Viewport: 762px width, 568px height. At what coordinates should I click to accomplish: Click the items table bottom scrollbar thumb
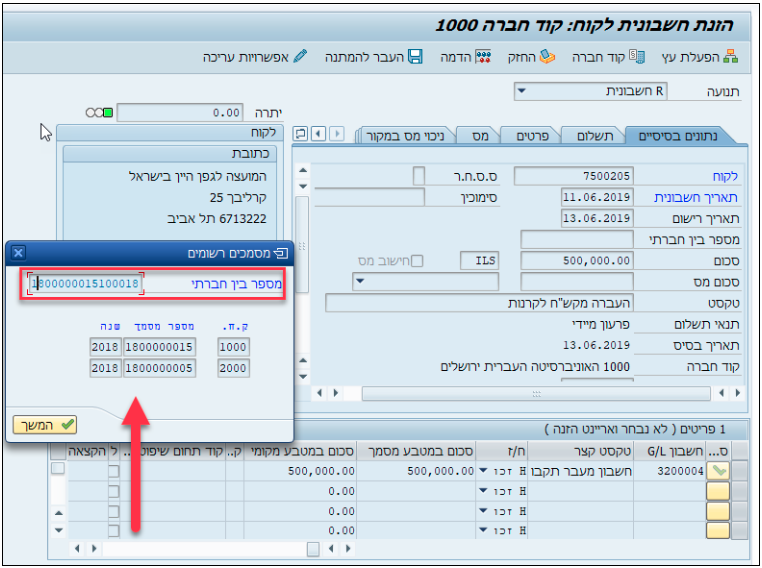click(313, 549)
